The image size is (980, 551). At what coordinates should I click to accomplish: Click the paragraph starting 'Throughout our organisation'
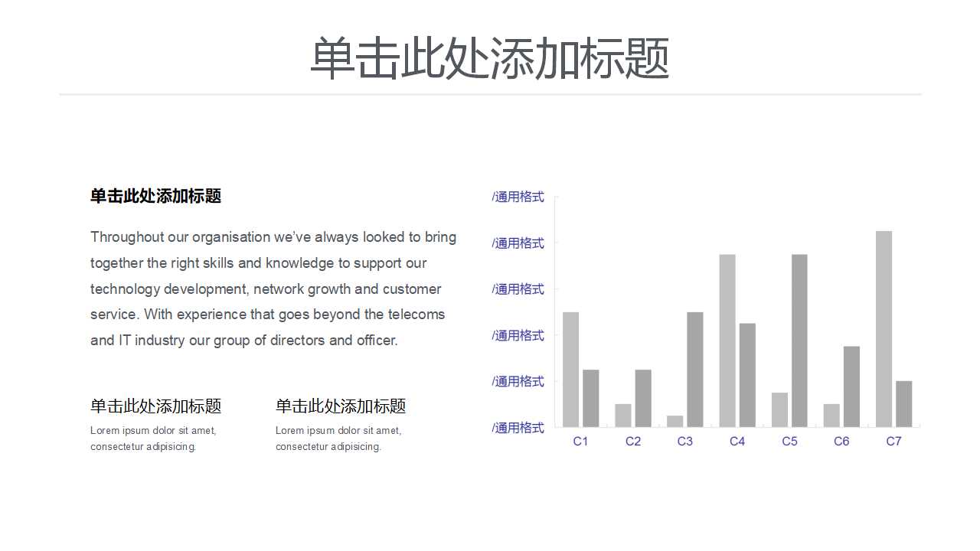coord(273,289)
